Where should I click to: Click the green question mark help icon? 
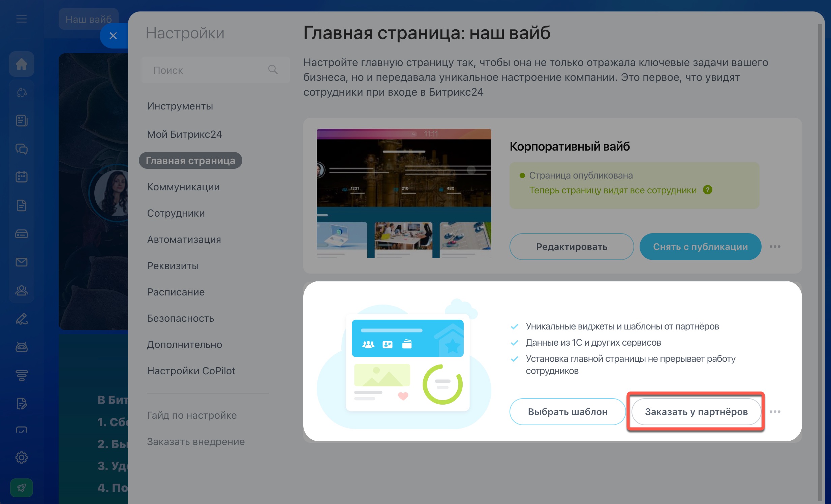708,190
